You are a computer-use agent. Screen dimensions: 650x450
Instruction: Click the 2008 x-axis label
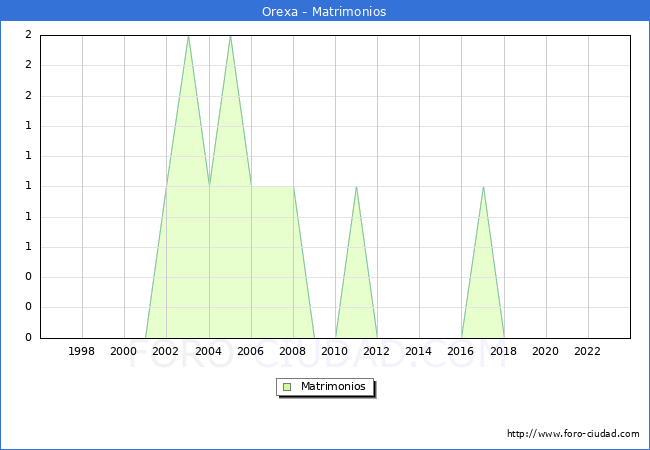click(x=293, y=351)
